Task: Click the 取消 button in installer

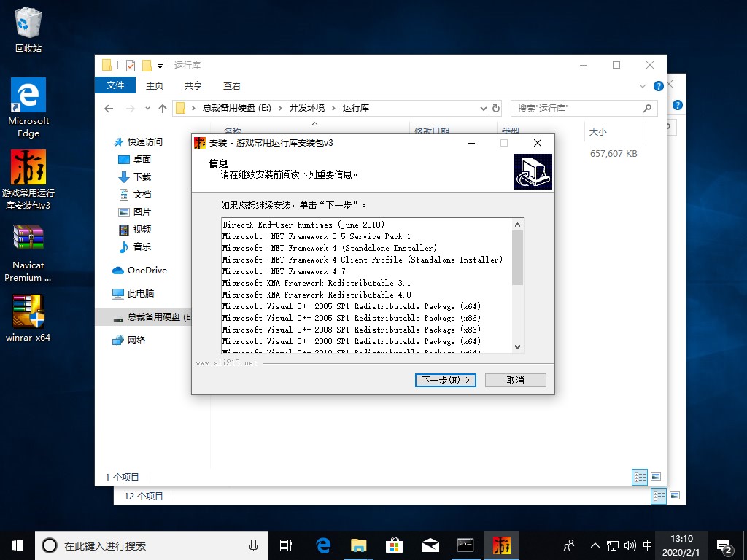Action: (x=516, y=380)
